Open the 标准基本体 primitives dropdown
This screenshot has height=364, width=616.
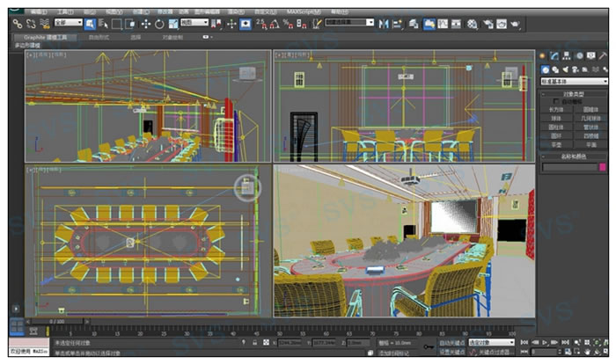pyautogui.click(x=573, y=81)
